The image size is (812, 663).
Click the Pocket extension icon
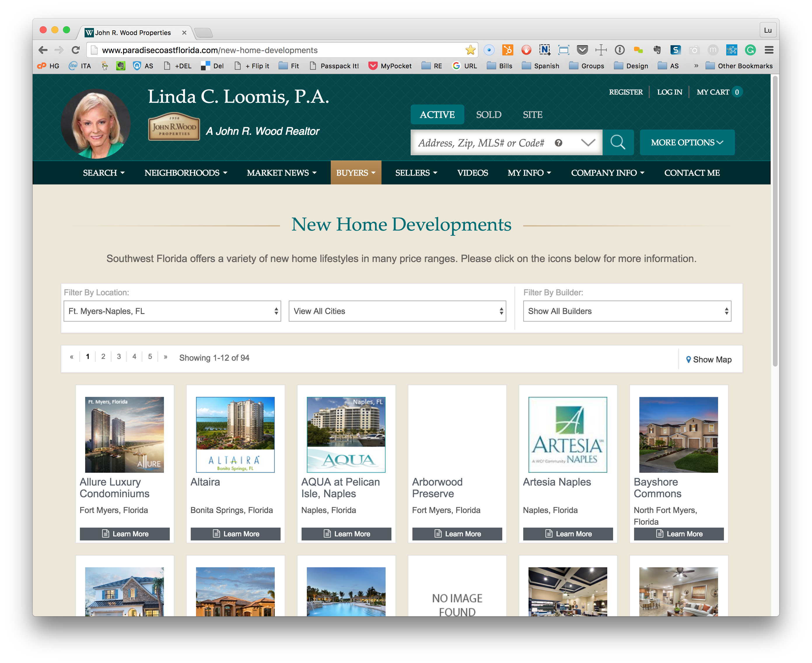click(x=582, y=50)
